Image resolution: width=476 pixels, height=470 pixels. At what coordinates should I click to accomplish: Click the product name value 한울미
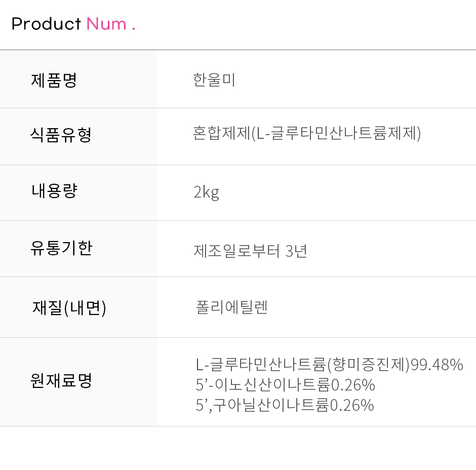coord(214,80)
